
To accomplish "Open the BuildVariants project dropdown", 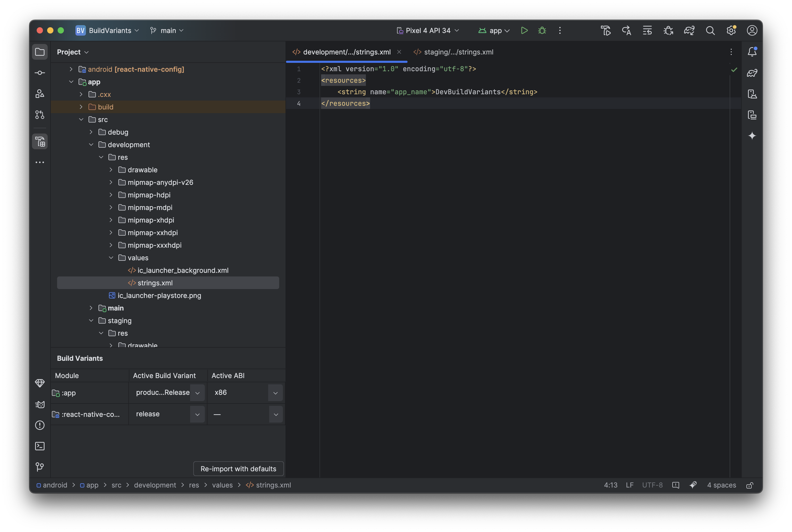I will point(107,31).
